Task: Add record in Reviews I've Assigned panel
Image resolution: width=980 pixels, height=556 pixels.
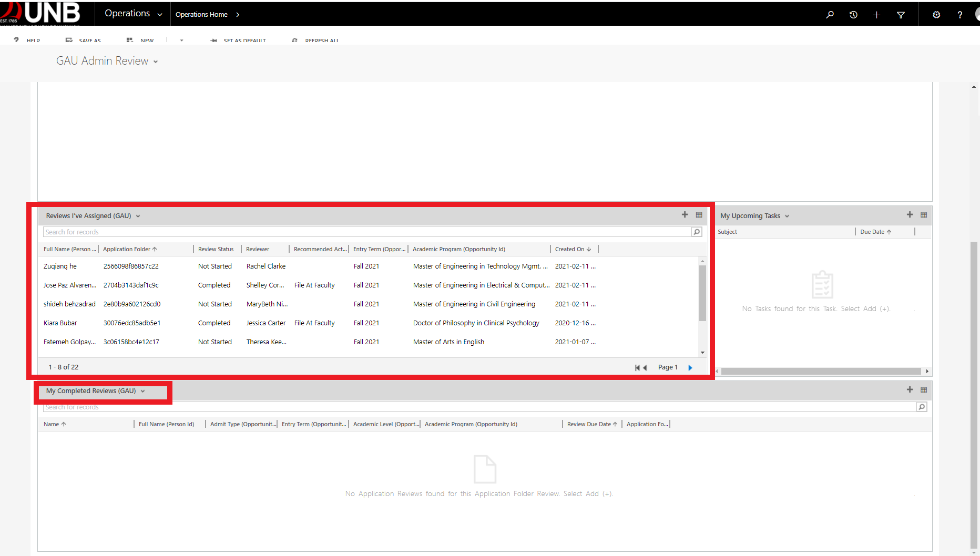Action: tap(685, 215)
